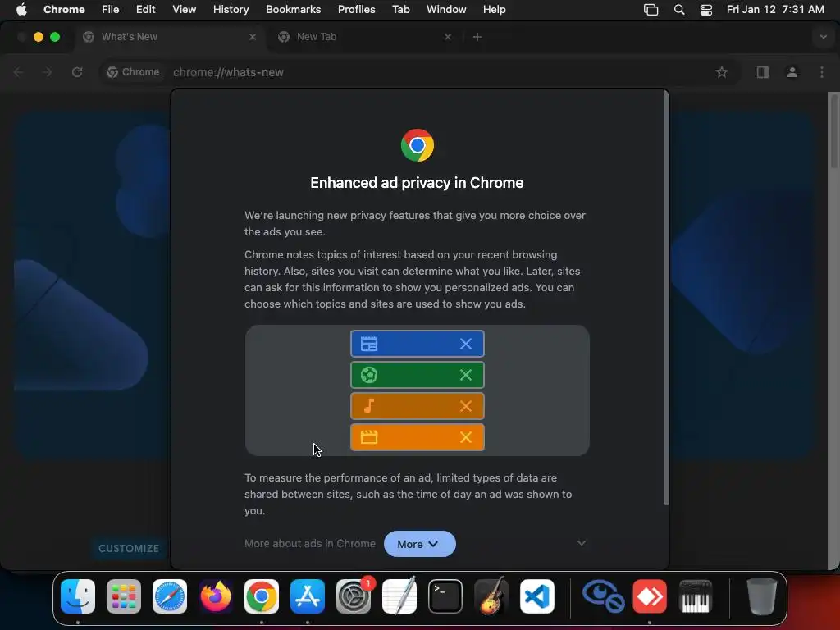Switch to the New Tab tab
The image size is (840, 630).
point(365,37)
